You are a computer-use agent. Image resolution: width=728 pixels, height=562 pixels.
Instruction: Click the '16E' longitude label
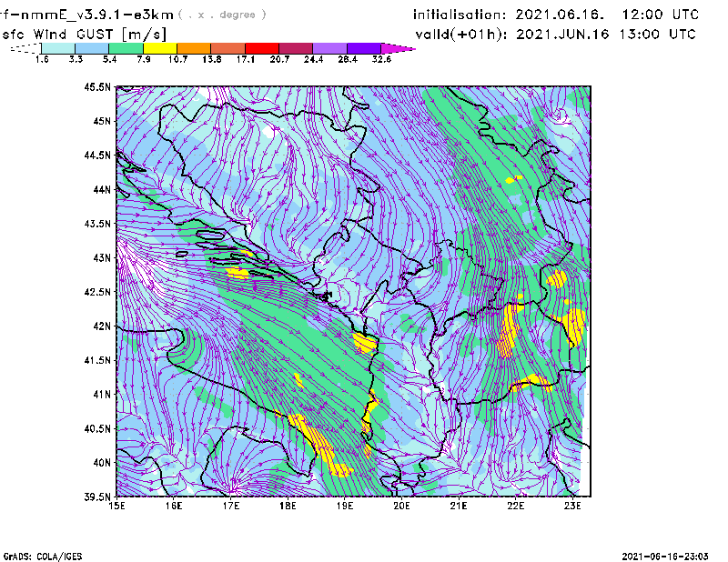tap(174, 506)
